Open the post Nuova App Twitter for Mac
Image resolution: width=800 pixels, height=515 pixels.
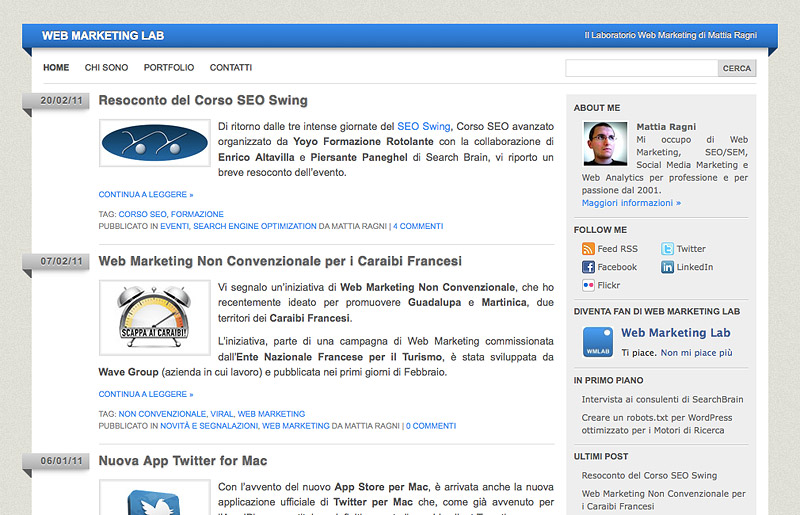[x=183, y=461]
